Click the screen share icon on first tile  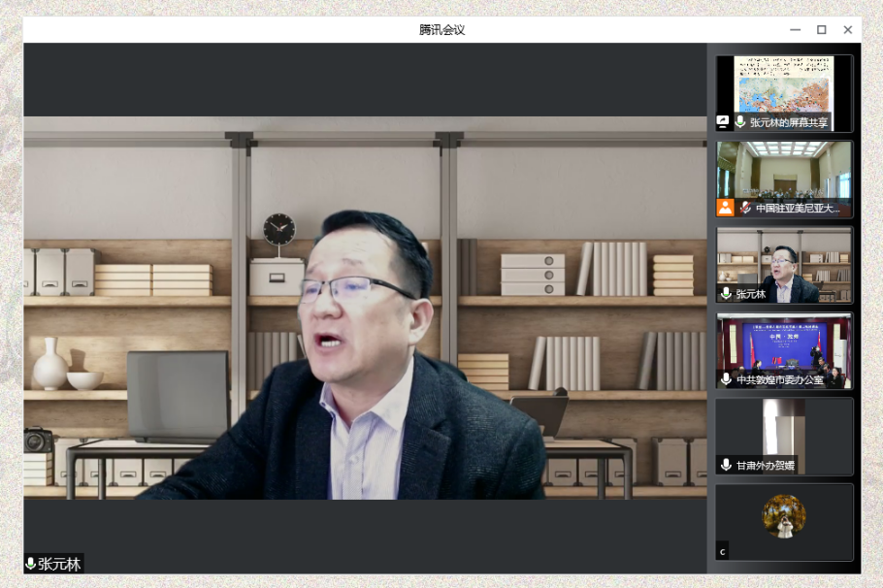724,122
